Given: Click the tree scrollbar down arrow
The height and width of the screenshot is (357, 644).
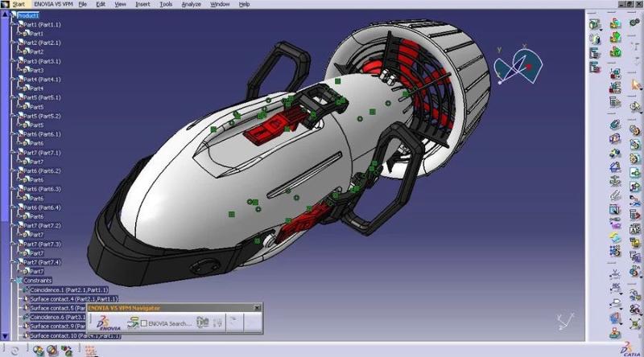Looking at the screenshot, I should point(5,336).
